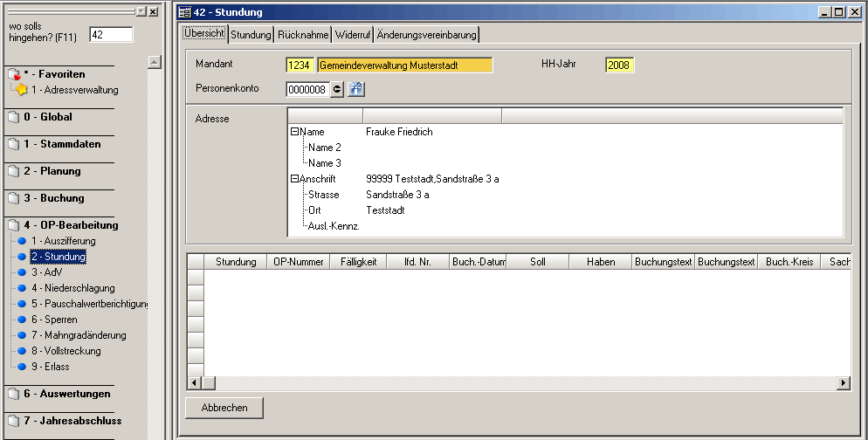Collapse the Anschrift node in address tree
The height and width of the screenshot is (440, 868).
pos(294,179)
